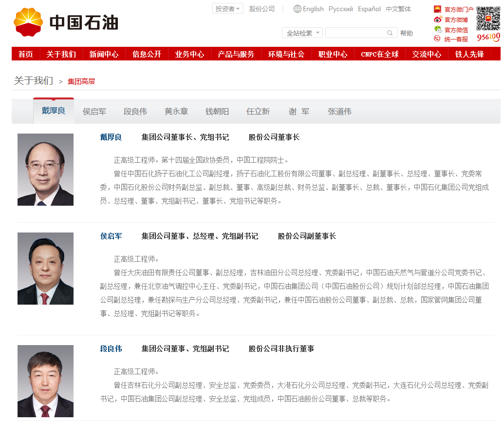Open 交流中心 navigation menu

(427, 54)
